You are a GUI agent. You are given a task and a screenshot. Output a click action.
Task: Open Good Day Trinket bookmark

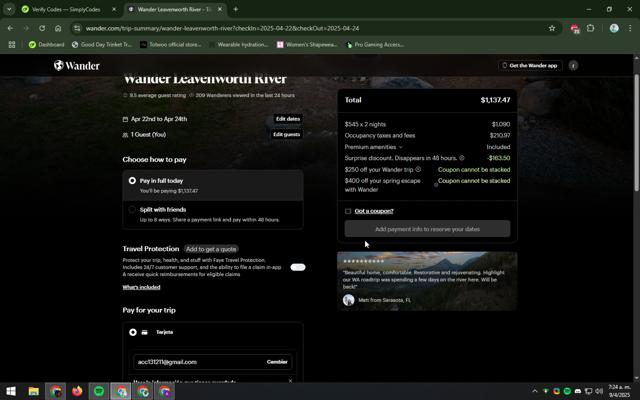102,44
